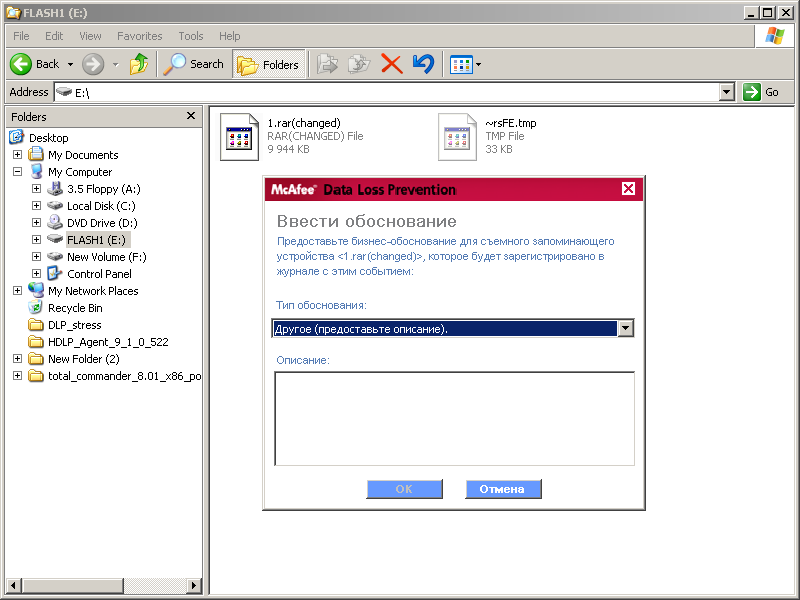Viewport: 800px width, 600px height.
Task: Select the Recycle Bin icon
Action: click(x=36, y=307)
